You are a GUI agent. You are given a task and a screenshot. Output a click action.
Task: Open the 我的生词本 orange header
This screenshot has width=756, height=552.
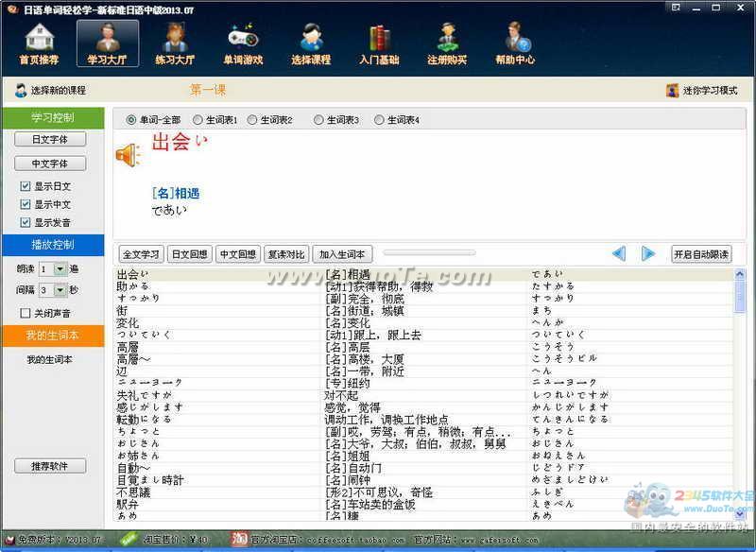(53, 336)
